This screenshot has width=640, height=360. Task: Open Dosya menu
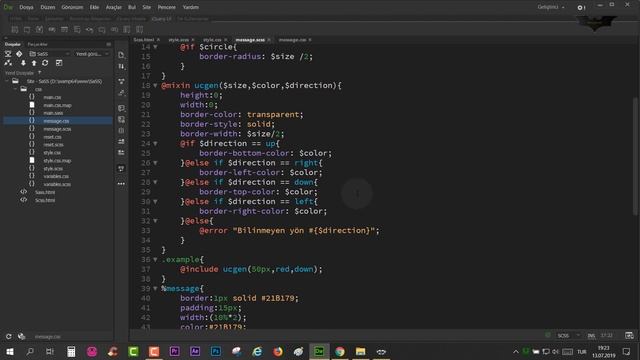click(27, 7)
